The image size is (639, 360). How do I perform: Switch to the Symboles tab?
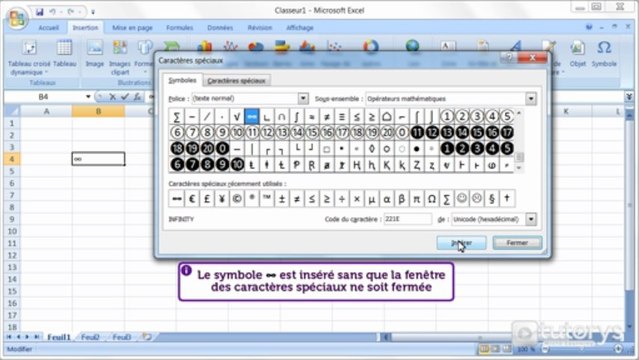coord(182,80)
